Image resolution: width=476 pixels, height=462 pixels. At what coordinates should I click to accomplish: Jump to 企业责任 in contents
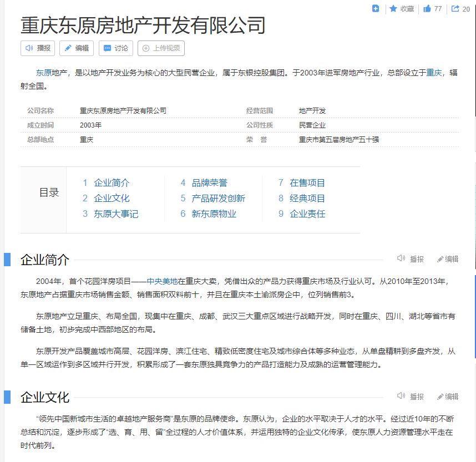pos(307,214)
